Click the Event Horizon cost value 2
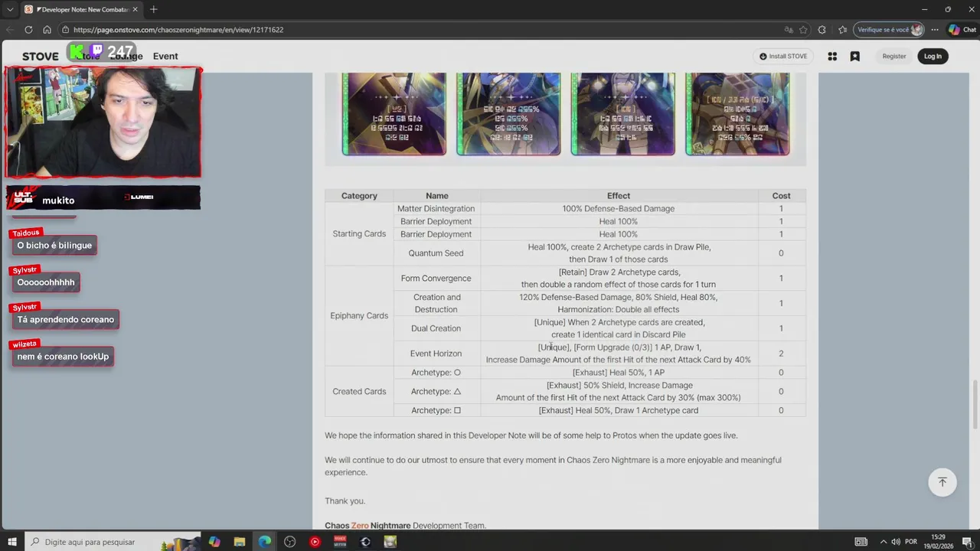This screenshot has height=551, width=980. coord(781,354)
